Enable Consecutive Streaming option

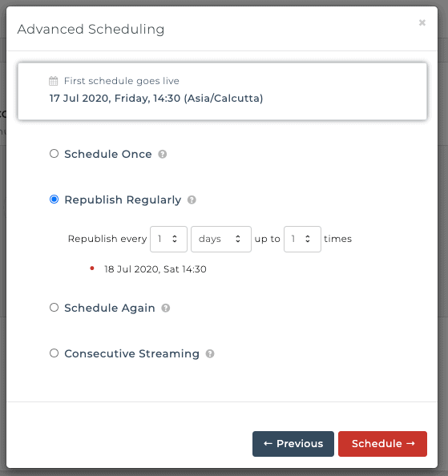coord(54,353)
